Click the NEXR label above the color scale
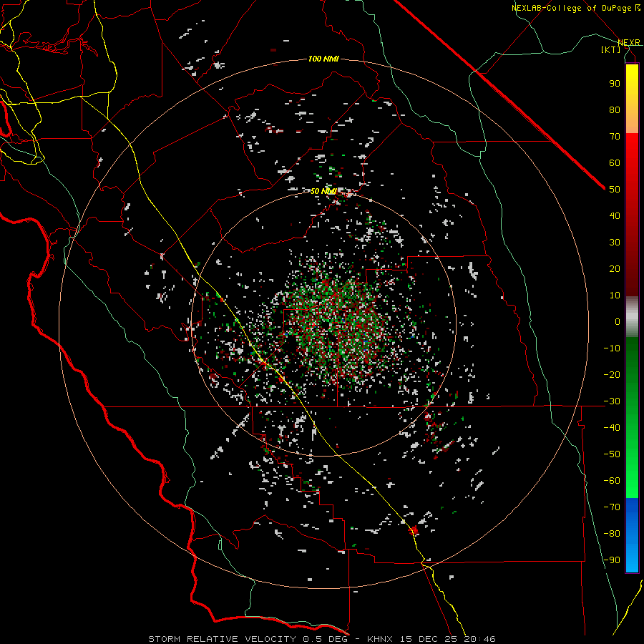 [629, 43]
